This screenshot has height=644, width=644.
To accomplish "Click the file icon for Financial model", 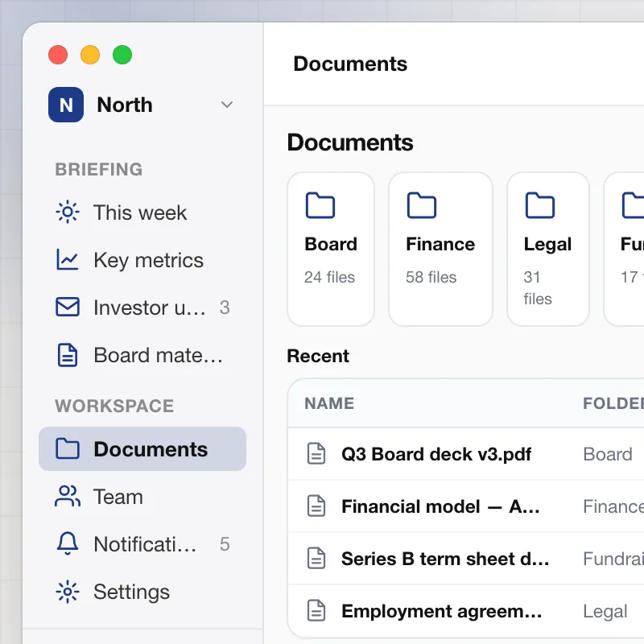I will (x=316, y=506).
